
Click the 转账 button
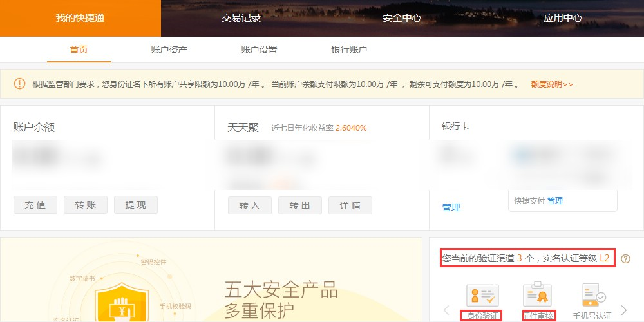[86, 205]
